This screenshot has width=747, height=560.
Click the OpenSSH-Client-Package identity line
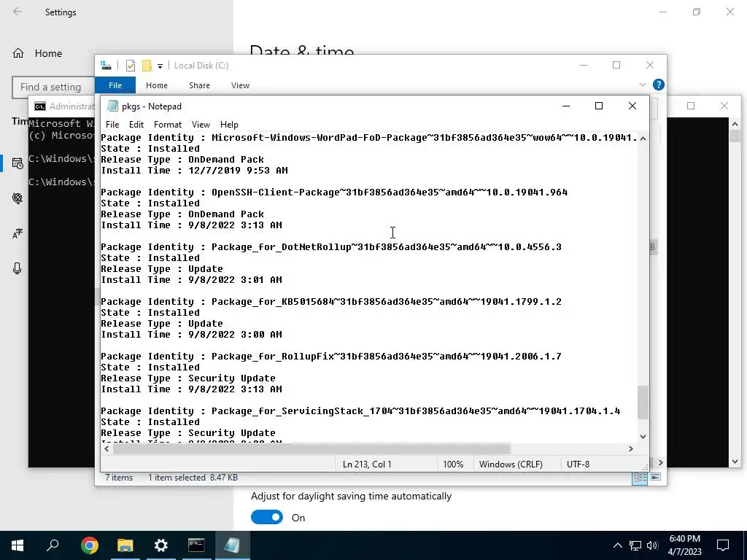click(334, 192)
